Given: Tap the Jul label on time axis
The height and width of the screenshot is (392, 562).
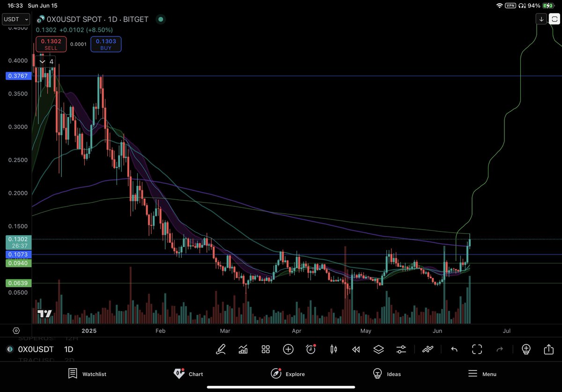Looking at the screenshot, I should (x=507, y=330).
